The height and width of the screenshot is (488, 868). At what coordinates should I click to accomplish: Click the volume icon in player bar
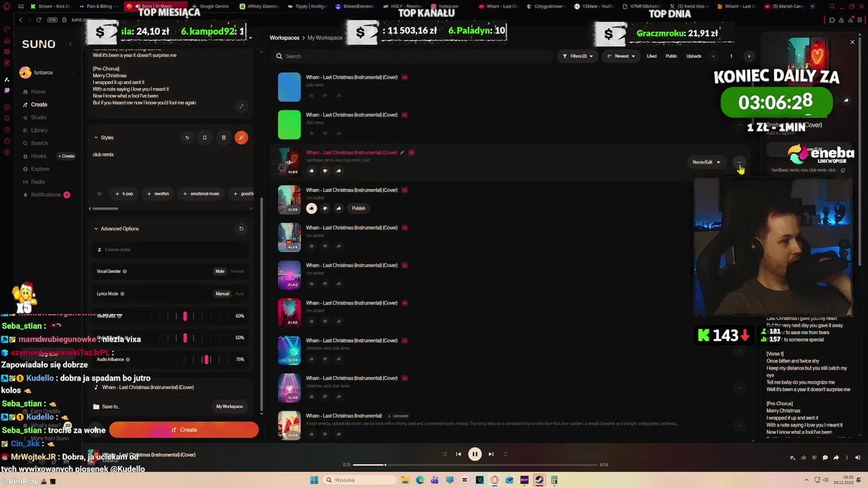pyautogui.click(x=858, y=457)
